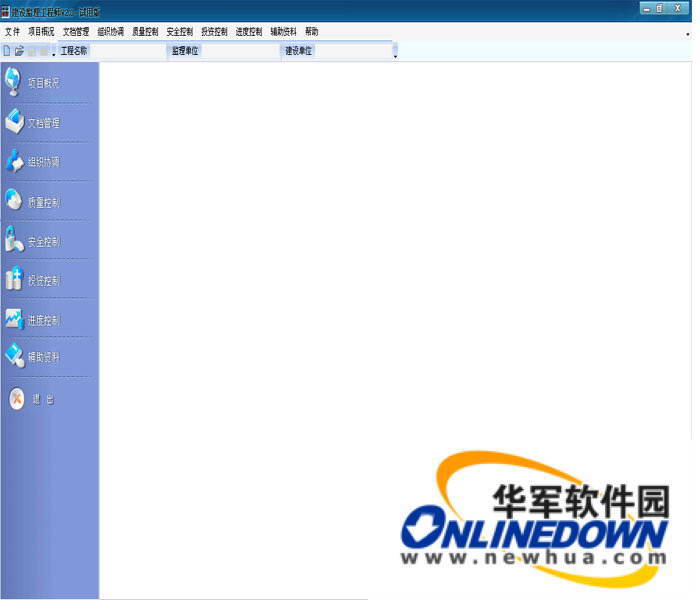Open the 组织协调 menu
Image resolution: width=700 pixels, height=600 pixels.
point(111,32)
